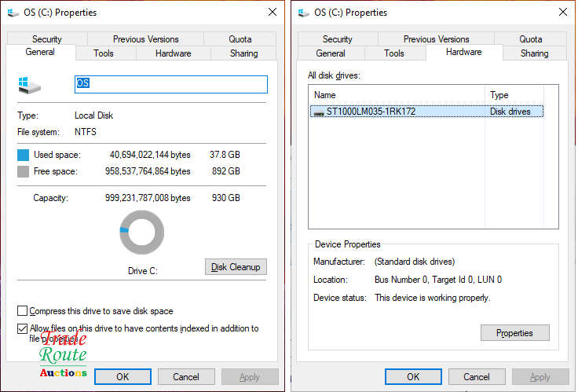Open device Properties in the Hardware tab

click(x=514, y=333)
